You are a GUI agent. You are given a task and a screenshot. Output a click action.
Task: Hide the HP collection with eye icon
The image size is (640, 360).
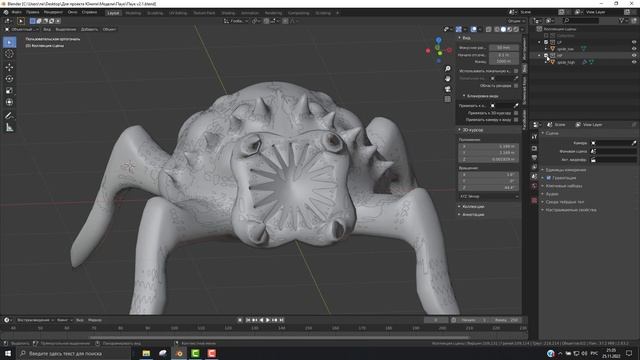(x=634, y=55)
